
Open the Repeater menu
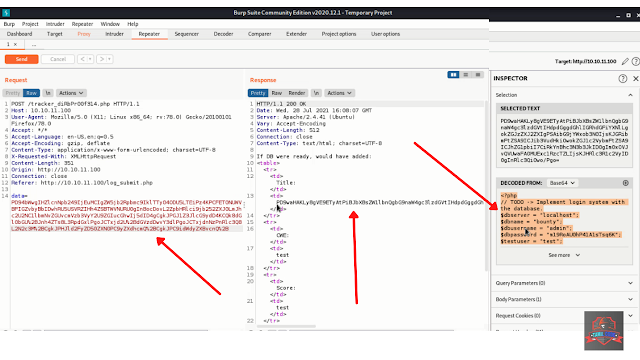[x=82, y=24]
